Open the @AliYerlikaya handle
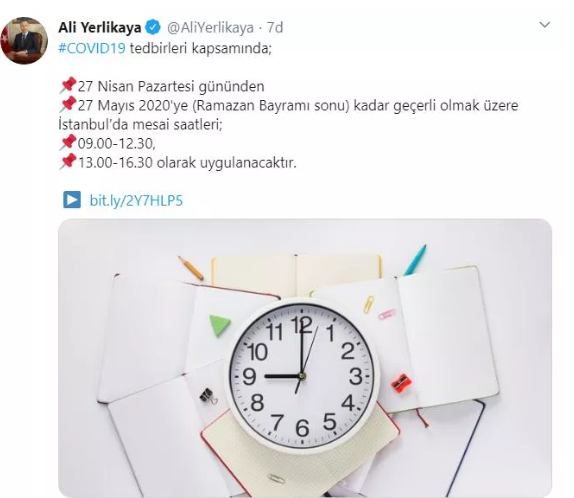The height and width of the screenshot is (498, 574). pyautogui.click(x=210, y=28)
